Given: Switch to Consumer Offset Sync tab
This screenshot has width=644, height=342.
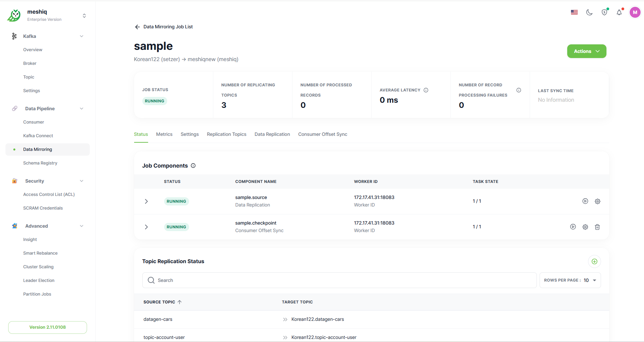Looking at the screenshot, I should (x=323, y=134).
